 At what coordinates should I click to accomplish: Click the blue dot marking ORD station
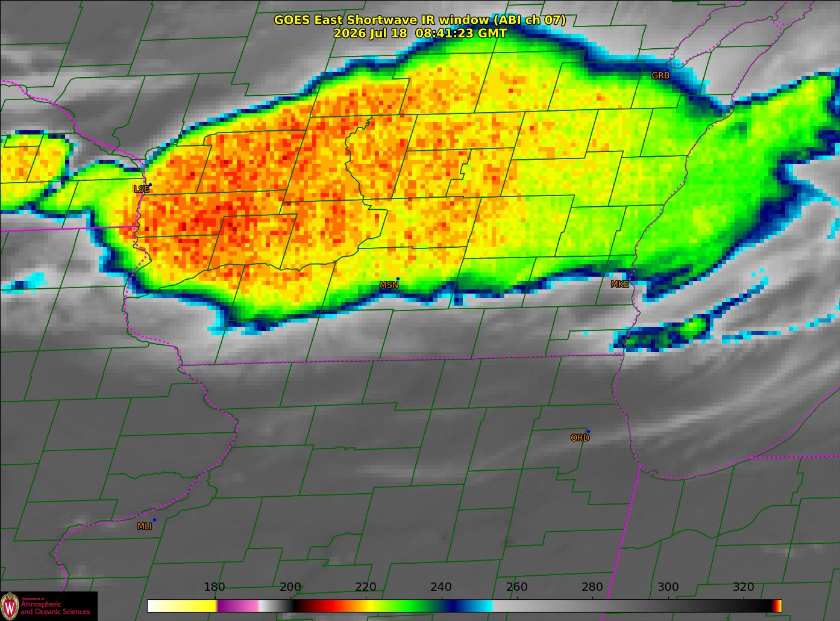point(588,432)
